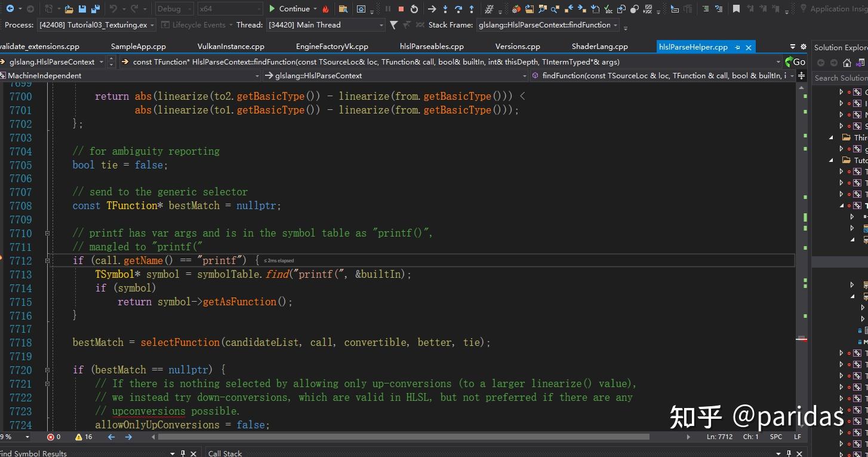Click the error count indicator showing 0

point(54,437)
